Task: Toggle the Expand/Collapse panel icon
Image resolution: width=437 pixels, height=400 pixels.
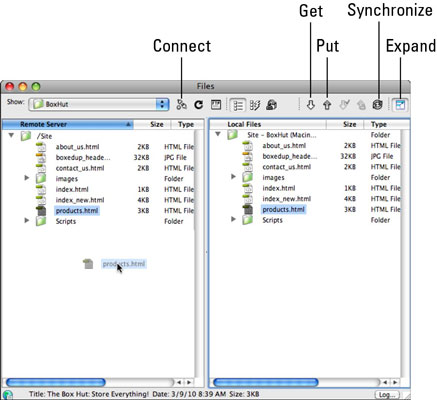Action: click(x=400, y=105)
